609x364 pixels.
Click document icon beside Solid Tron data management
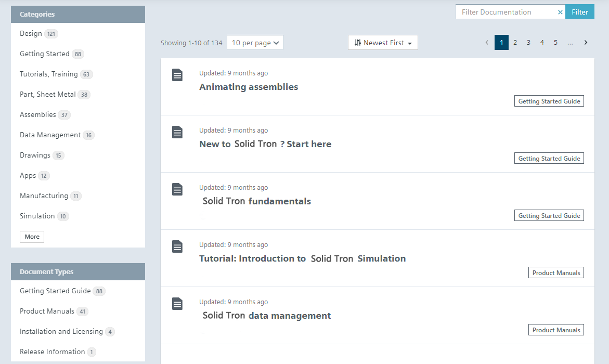(177, 304)
